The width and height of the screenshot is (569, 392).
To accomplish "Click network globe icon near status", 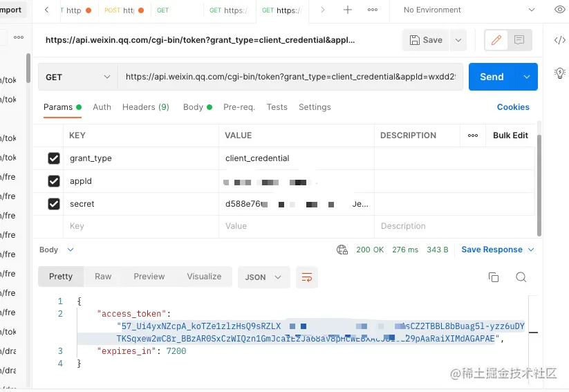I will pos(342,250).
